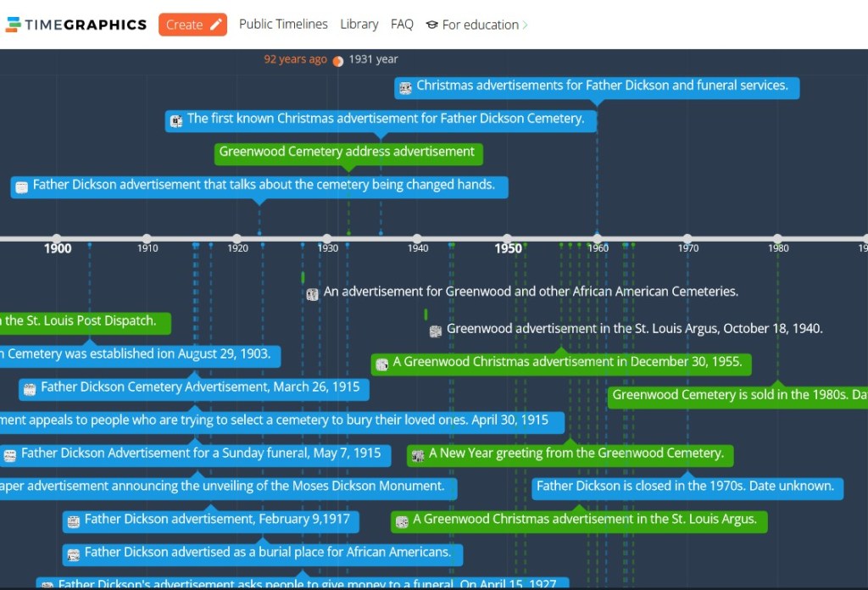
Task: Click icon on Father Dickson Cemetery Advertisement March 26, 1915
Action: point(30,389)
